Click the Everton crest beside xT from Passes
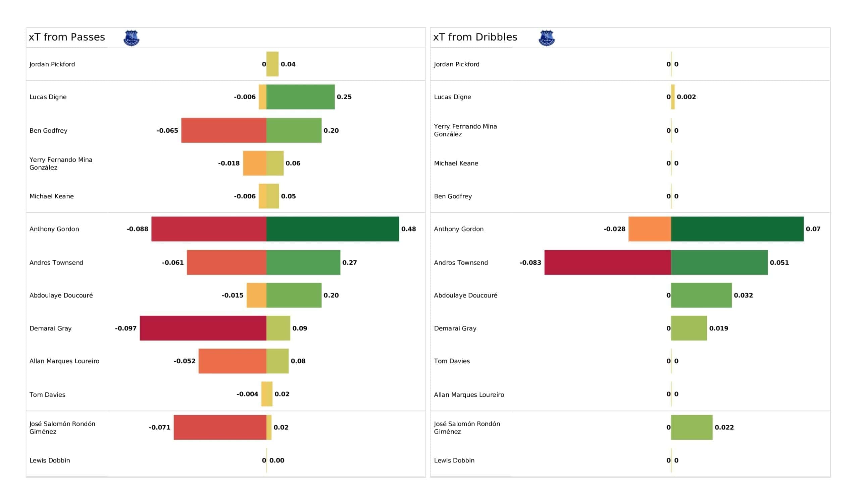Viewport: 859px width, 504px height. pyautogui.click(x=131, y=38)
